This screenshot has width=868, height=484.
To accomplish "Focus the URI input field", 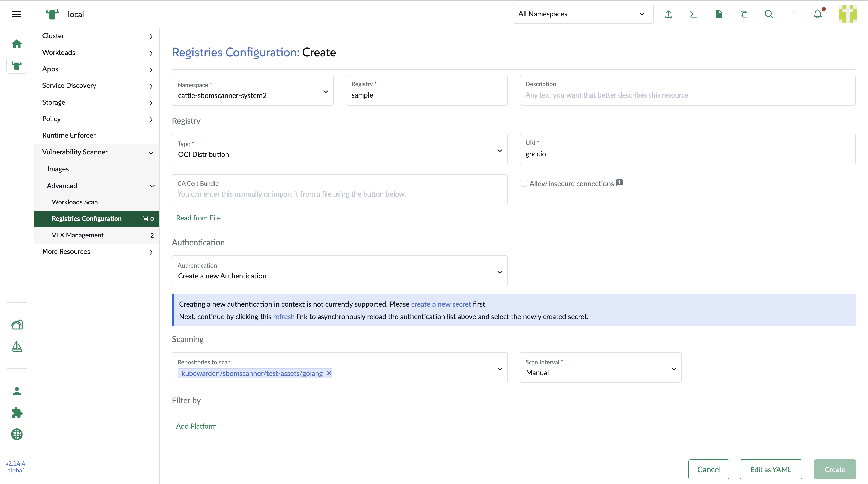I will pos(687,149).
